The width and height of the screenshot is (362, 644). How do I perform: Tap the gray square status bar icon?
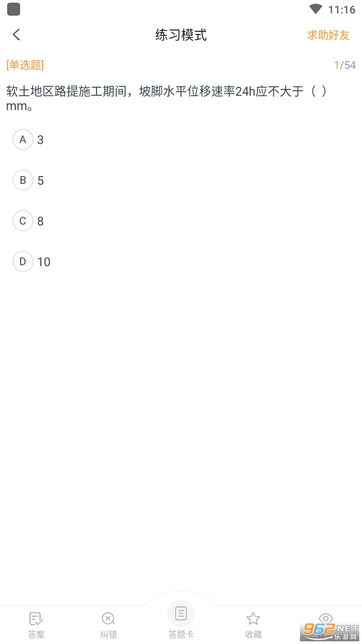[14, 9]
